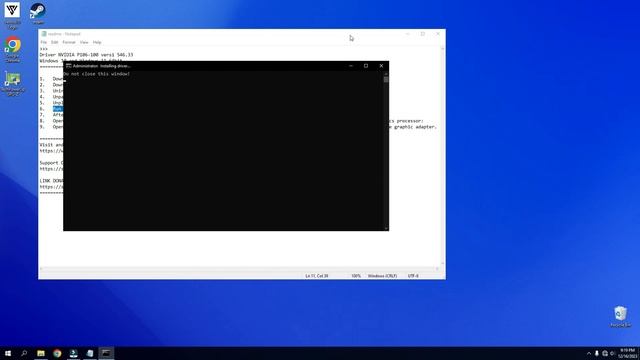This screenshot has height=360, width=640.
Task: Open the Notepad Edit menu
Action: (x=55, y=42)
